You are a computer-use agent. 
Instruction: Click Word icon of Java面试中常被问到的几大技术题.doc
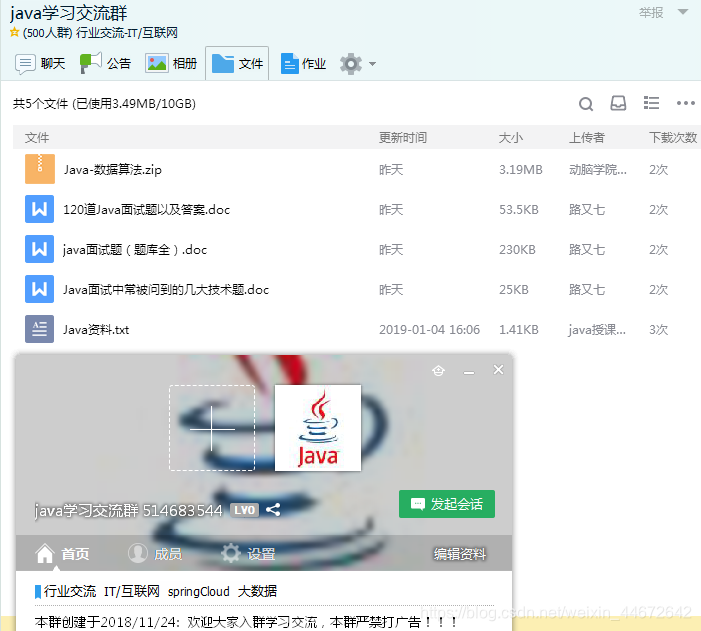(39, 289)
